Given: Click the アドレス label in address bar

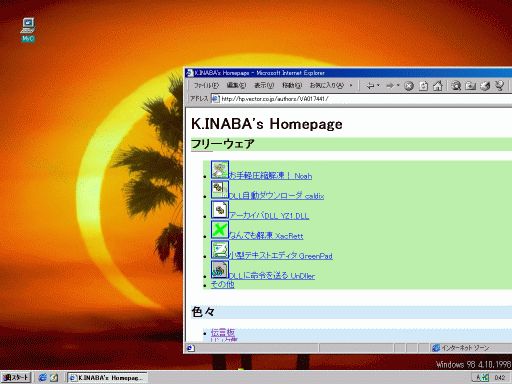Looking at the screenshot, I should 199,99.
